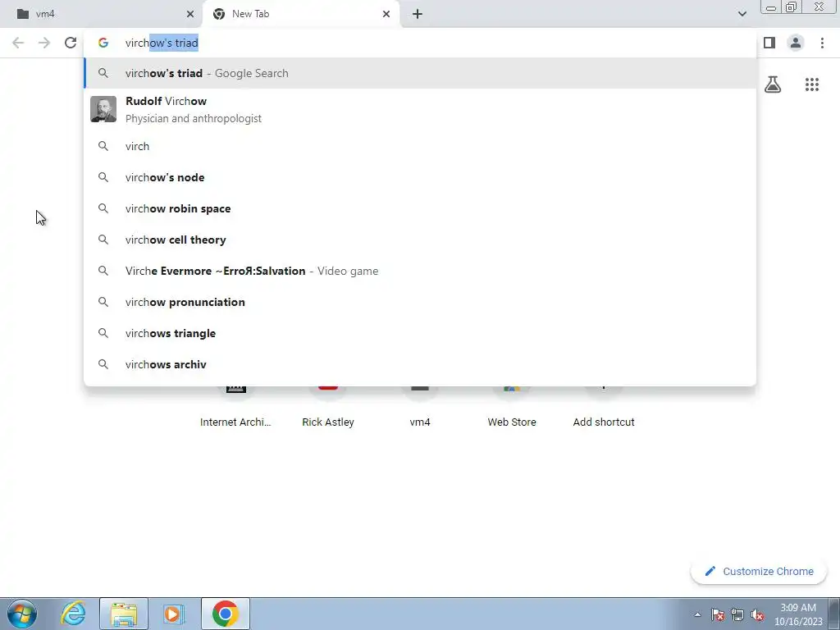Click the browser back arrow
Image resolution: width=840 pixels, height=630 pixels.
point(18,43)
